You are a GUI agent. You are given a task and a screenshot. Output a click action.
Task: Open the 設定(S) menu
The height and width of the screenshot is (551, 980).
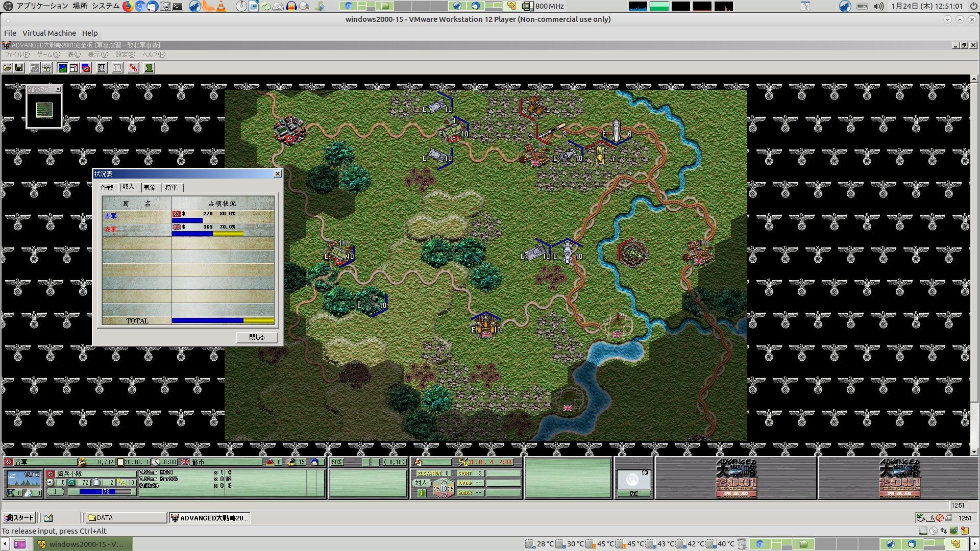click(125, 55)
